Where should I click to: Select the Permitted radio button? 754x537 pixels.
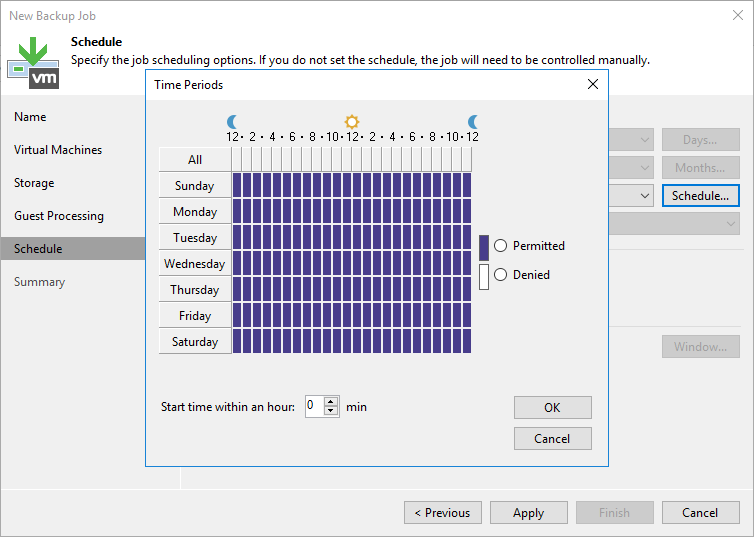tap(501, 246)
